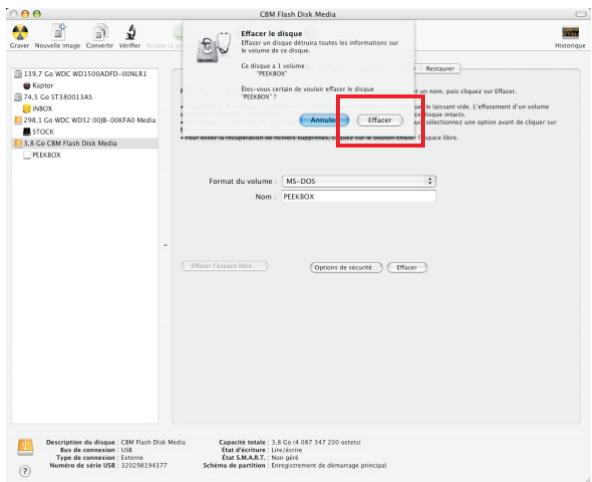
Task: Click Options de sécurité button
Action: pos(346,267)
